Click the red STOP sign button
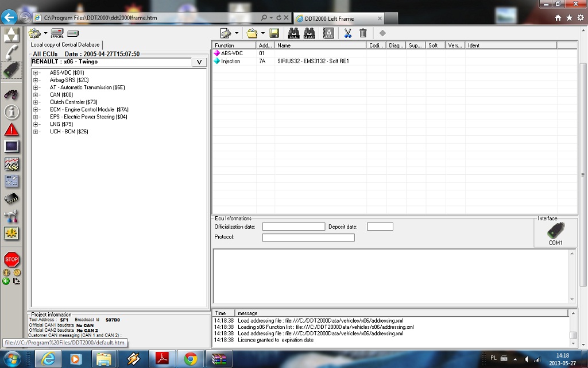 tap(11, 259)
